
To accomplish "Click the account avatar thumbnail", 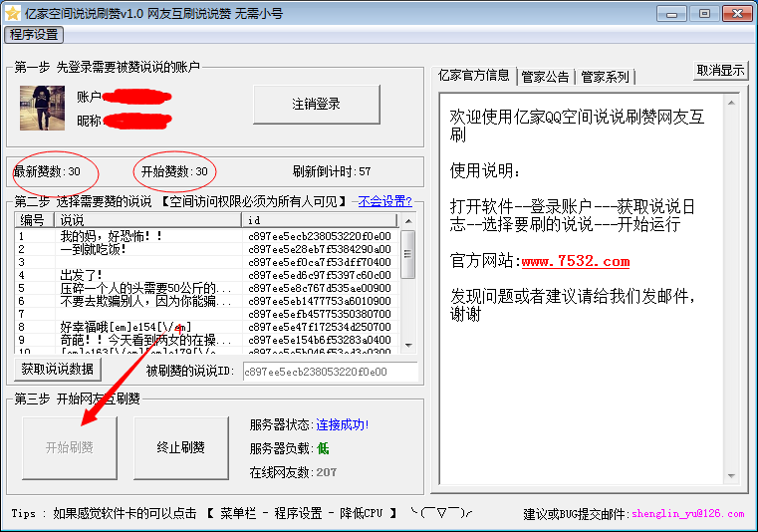I will 42,108.
